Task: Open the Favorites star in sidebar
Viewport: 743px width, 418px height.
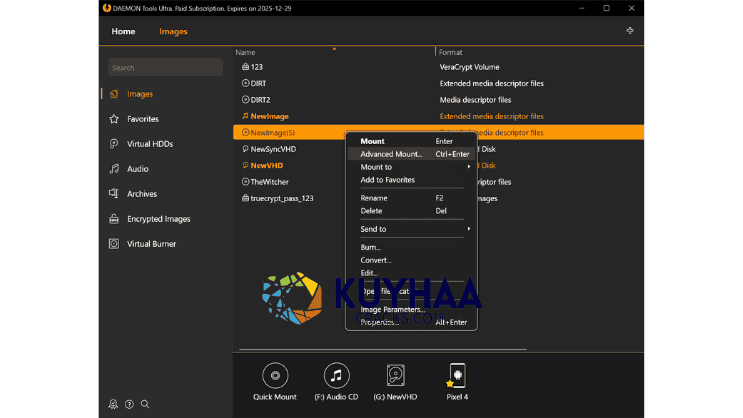Action: click(114, 119)
